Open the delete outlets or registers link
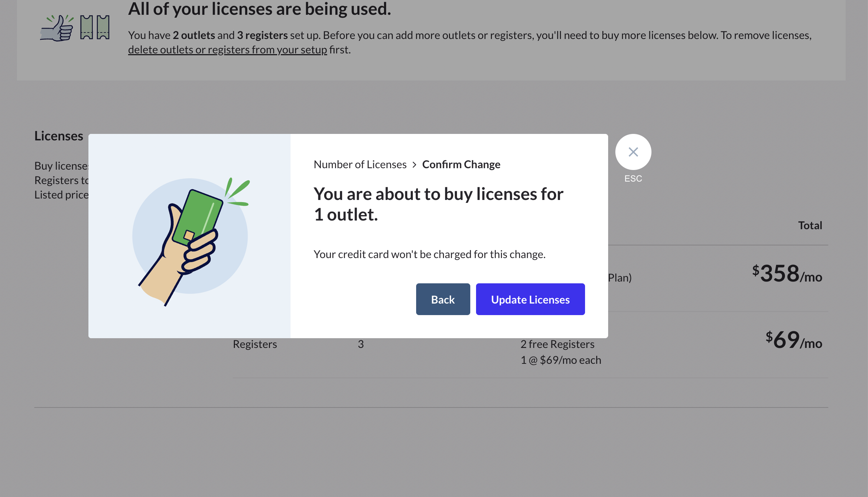The width and height of the screenshot is (868, 497). click(227, 49)
